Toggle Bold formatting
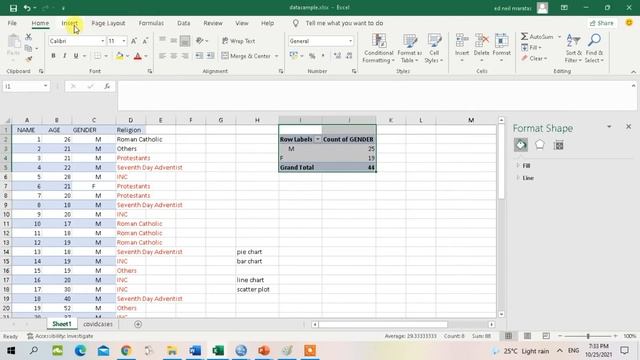Image resolution: width=640 pixels, height=360 pixels. pyautogui.click(x=53, y=56)
